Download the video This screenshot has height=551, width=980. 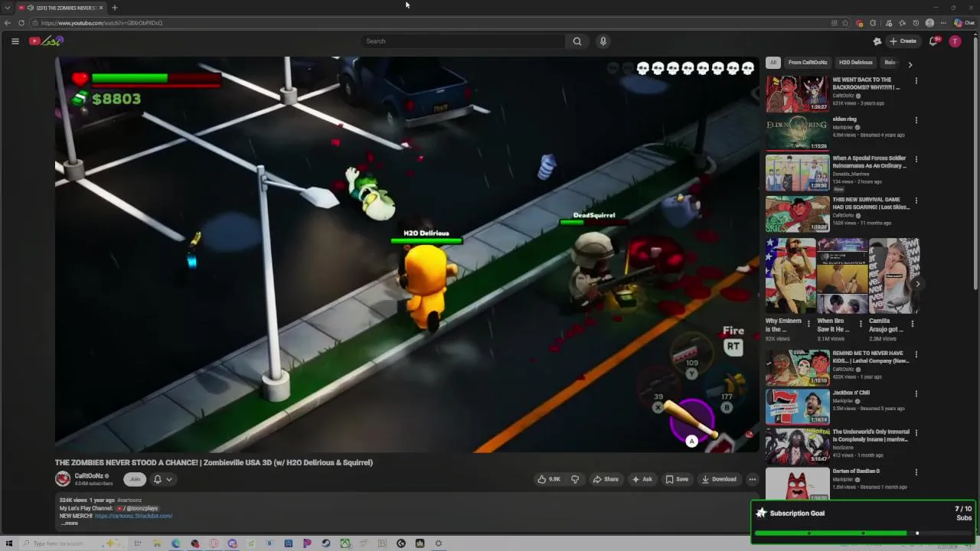coord(719,479)
